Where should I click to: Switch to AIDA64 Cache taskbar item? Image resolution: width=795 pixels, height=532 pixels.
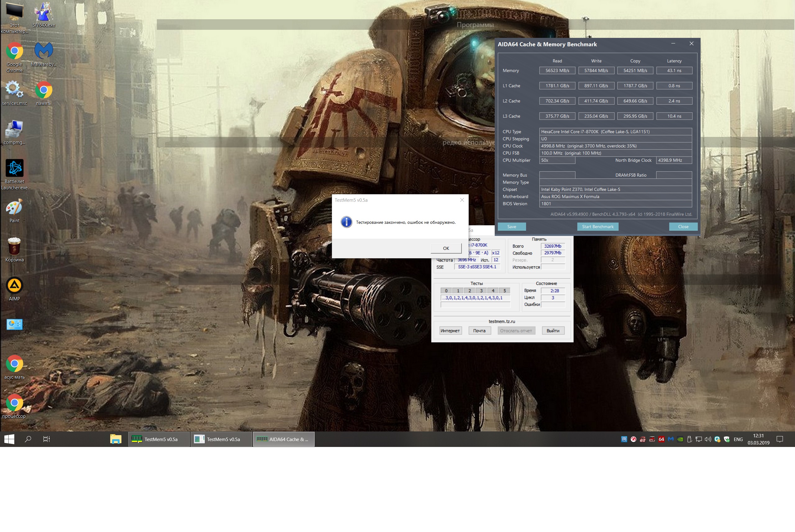(284, 439)
